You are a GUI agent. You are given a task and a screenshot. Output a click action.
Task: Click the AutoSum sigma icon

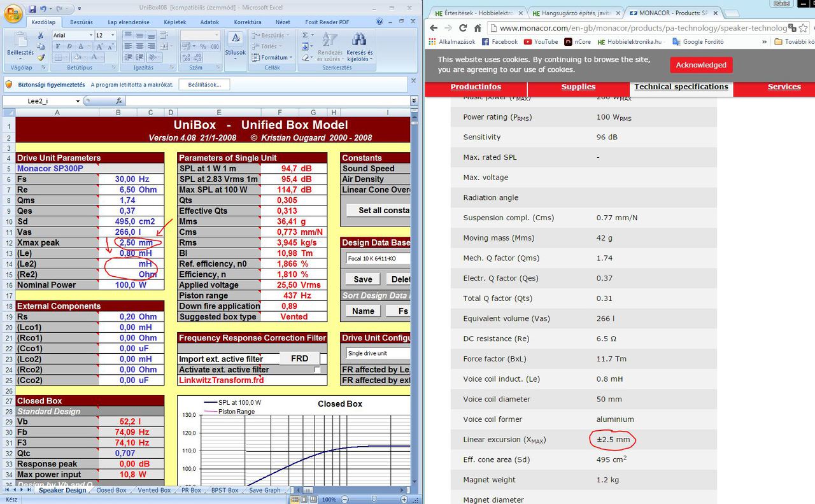tap(306, 35)
